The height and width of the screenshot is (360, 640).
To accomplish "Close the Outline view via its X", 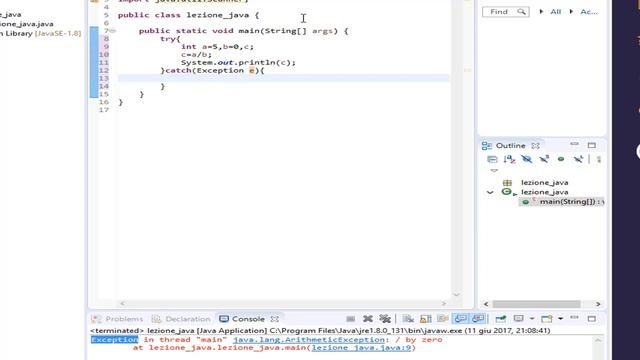I will (536, 145).
